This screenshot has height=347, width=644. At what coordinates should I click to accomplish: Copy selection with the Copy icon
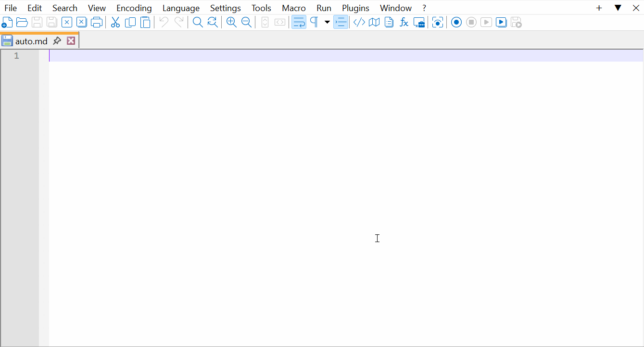click(130, 22)
